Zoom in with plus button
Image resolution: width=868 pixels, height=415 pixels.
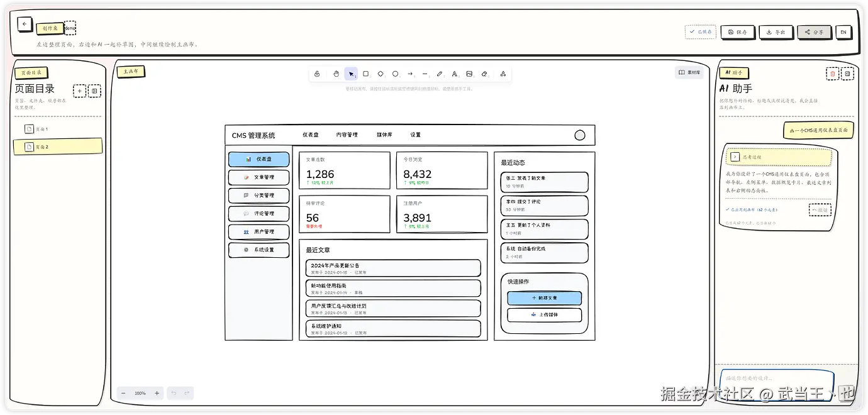tap(157, 393)
